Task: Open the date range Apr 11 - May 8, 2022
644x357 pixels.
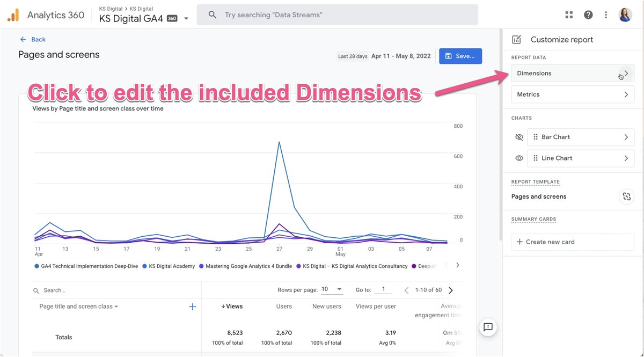Action: [401, 56]
